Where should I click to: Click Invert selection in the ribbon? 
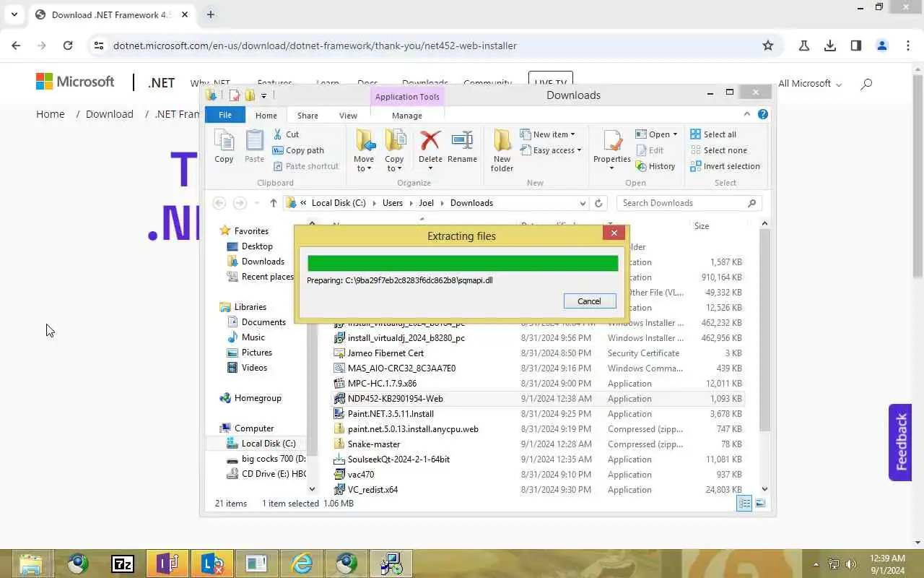(x=725, y=166)
